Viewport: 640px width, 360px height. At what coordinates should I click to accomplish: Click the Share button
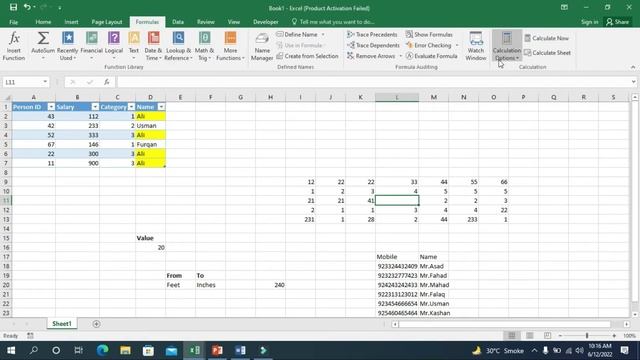[x=618, y=22]
